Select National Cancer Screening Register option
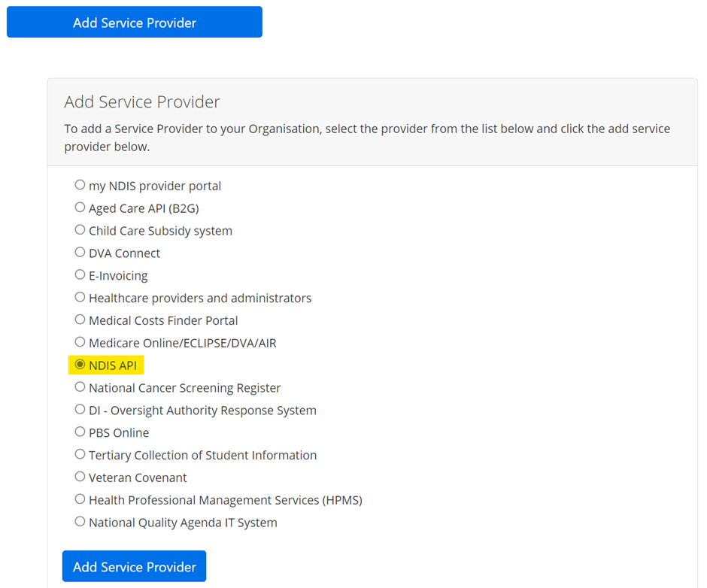This screenshot has width=707, height=588. point(80,387)
